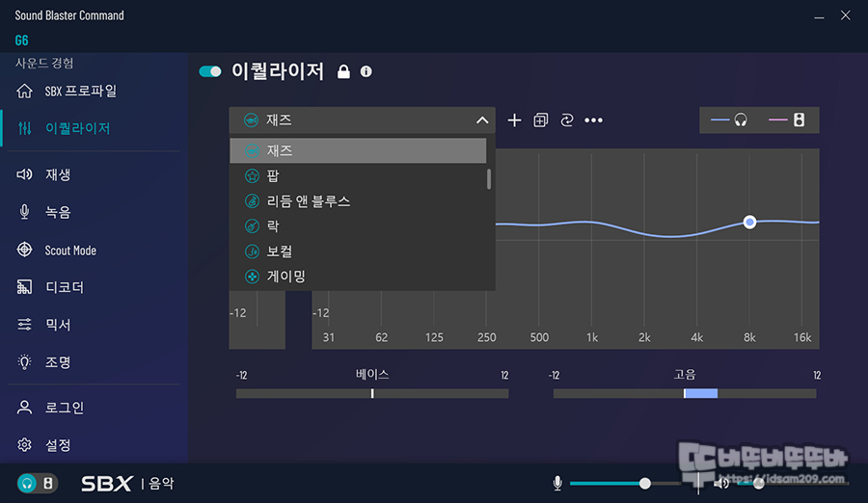Switch output with the bottom headphone toggle
The width and height of the screenshot is (868, 503).
coord(27,484)
